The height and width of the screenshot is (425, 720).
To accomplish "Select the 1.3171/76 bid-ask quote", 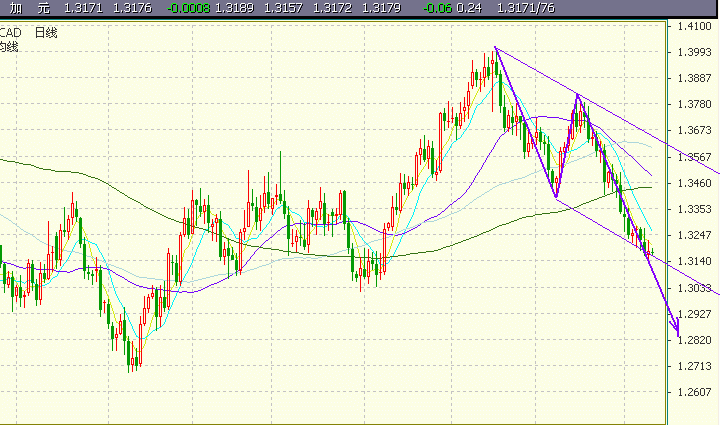I will pos(526,8).
